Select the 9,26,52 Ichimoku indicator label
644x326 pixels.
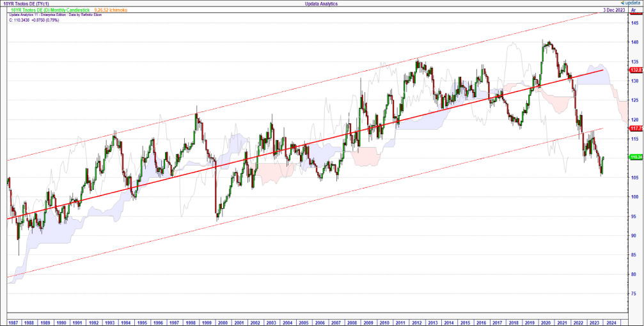pyautogui.click(x=110, y=10)
